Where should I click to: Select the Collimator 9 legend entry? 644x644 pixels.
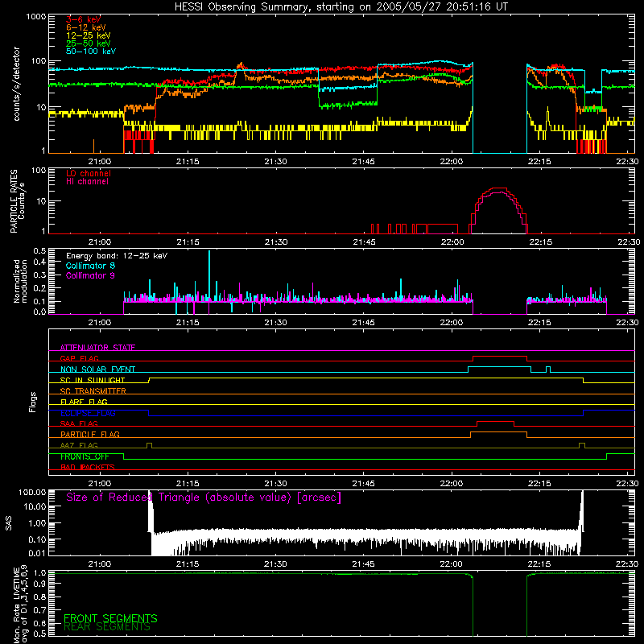click(x=90, y=275)
